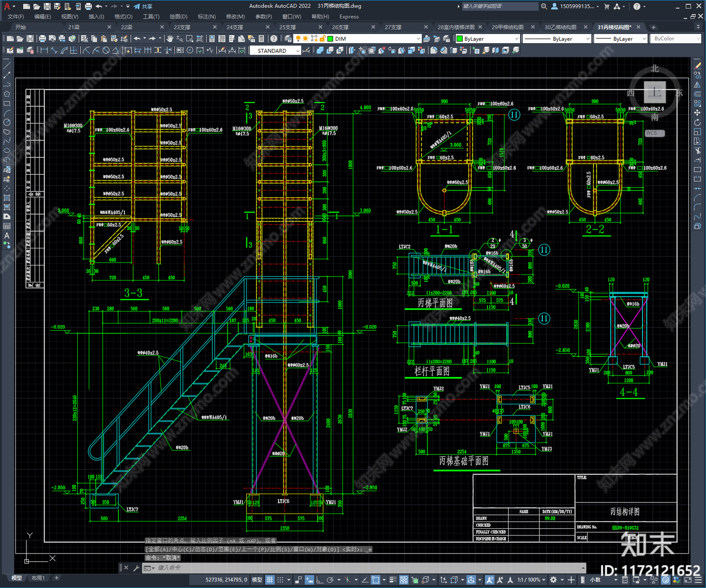Open the ByLayer linetype dropdown
Image resolution: width=706 pixels, height=588 pixels.
(588, 39)
